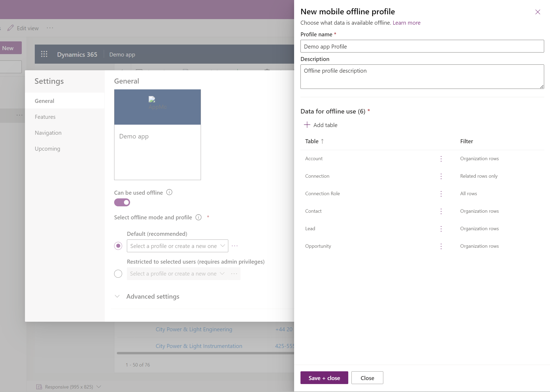Viewport: 550px width, 392px height.
Task: Select the Restricted to selected users radio button
Action: (x=118, y=273)
